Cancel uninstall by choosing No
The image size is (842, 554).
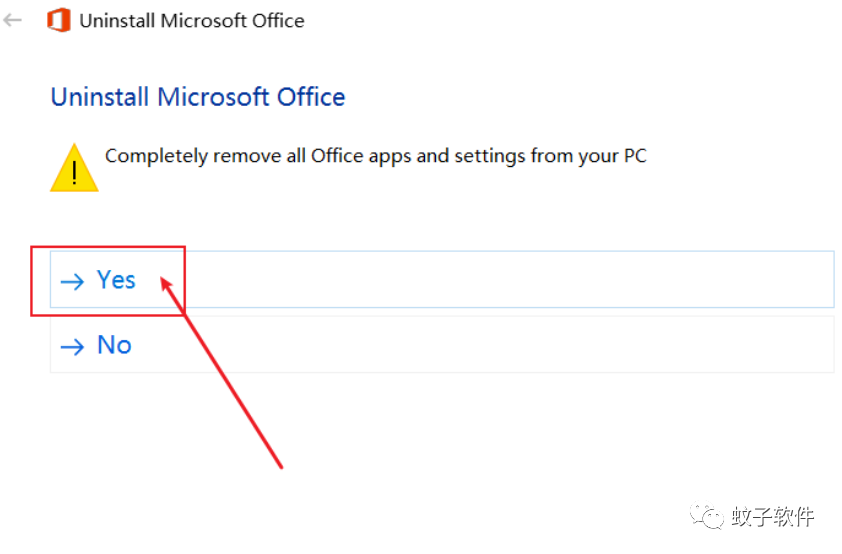click(x=442, y=344)
